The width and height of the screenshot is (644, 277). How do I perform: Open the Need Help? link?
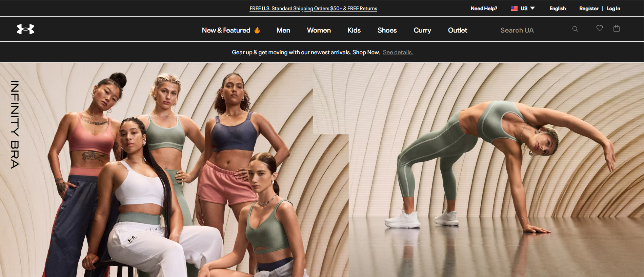coord(484,8)
